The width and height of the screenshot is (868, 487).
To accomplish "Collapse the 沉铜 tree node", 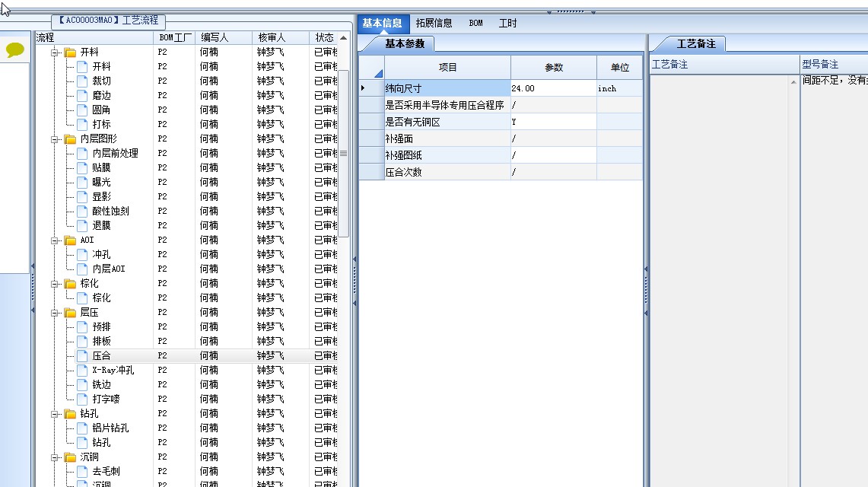I will click(x=55, y=457).
